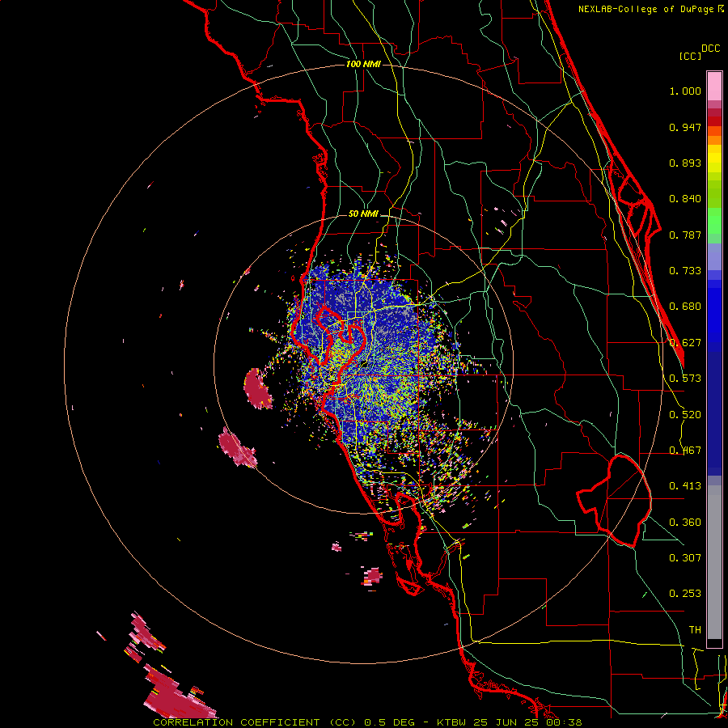Select the 1.000 scale value

tap(685, 91)
